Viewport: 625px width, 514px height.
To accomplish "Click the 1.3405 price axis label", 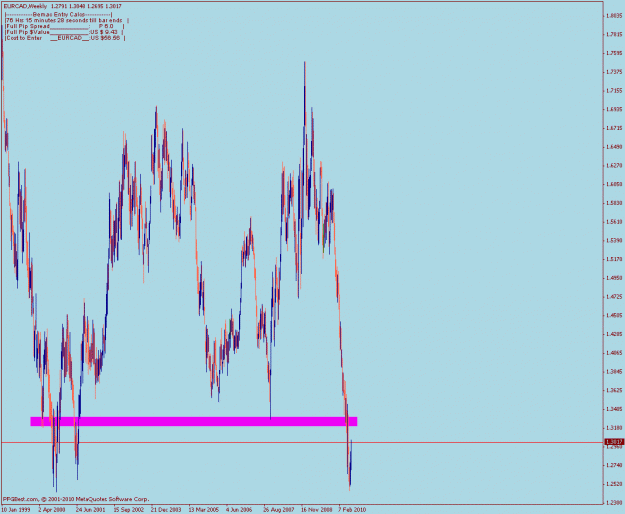I will click(614, 409).
